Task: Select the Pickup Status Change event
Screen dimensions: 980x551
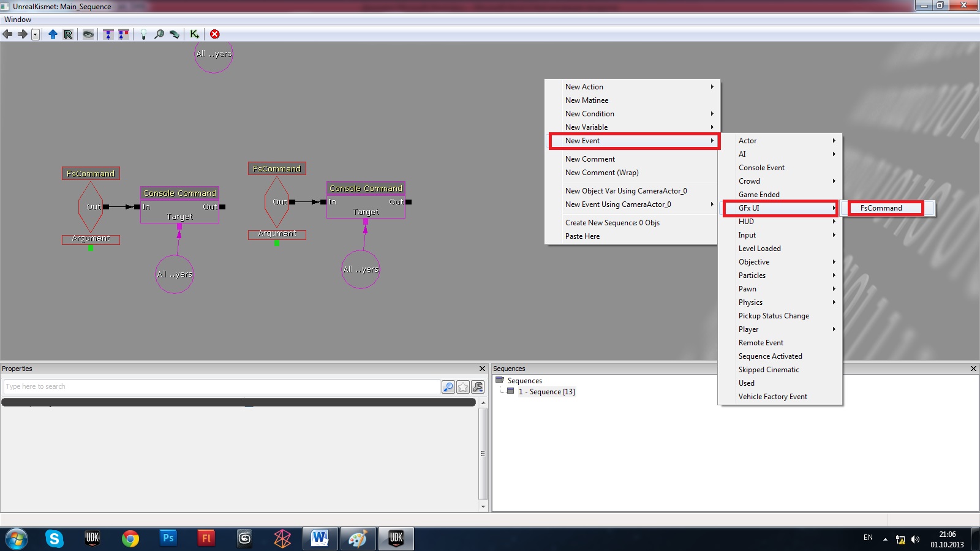Action: [780, 316]
